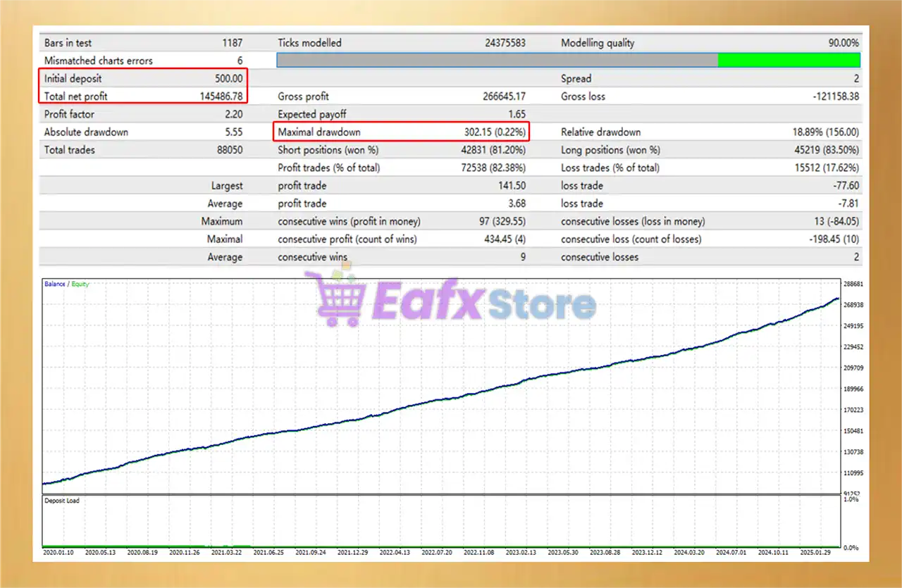The height and width of the screenshot is (588, 902).
Task: Click the 'Gross profit' label
Action: click(x=303, y=96)
